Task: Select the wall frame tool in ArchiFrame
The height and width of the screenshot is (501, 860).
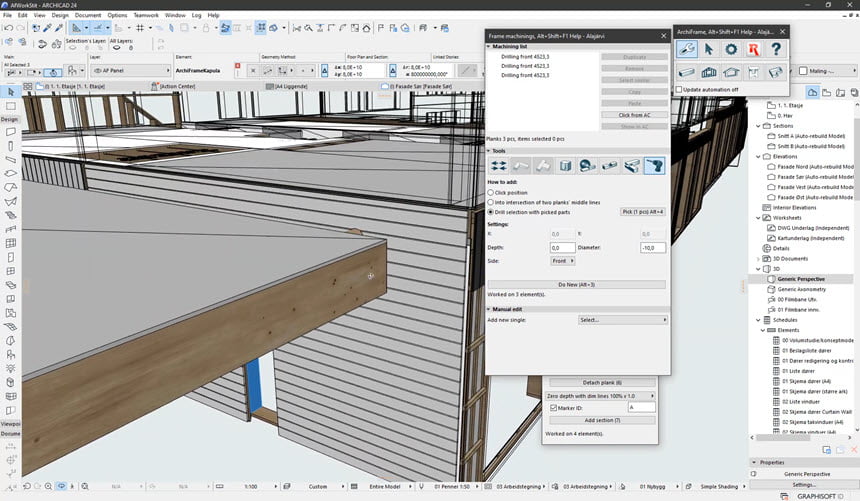Action: coord(709,72)
